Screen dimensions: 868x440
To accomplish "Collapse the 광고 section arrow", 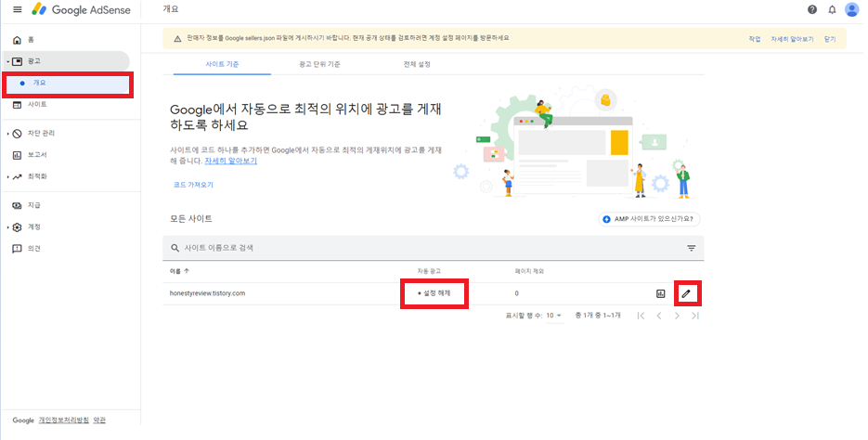I will pyautogui.click(x=7, y=61).
